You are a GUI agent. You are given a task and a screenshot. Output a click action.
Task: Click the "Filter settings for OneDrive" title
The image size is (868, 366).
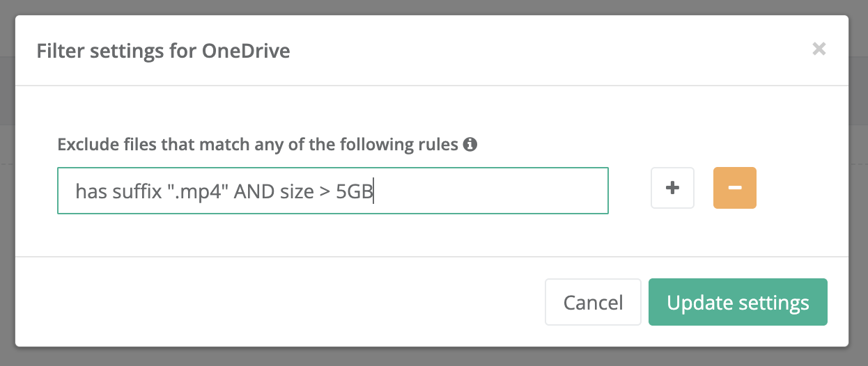(x=163, y=51)
